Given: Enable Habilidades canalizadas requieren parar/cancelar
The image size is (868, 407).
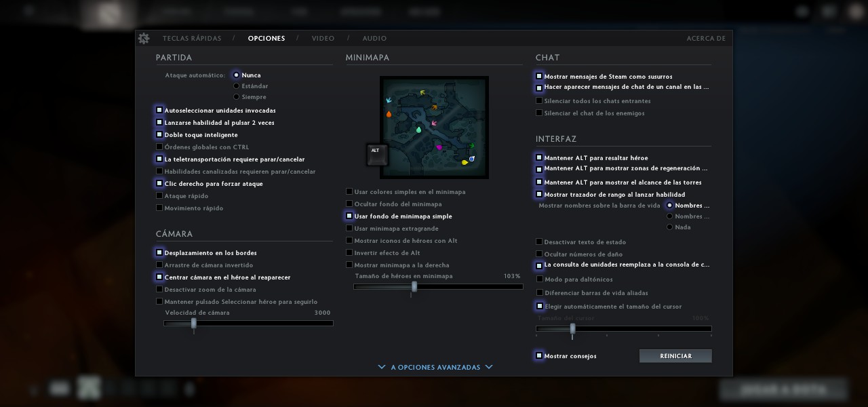Looking at the screenshot, I should pos(159,171).
